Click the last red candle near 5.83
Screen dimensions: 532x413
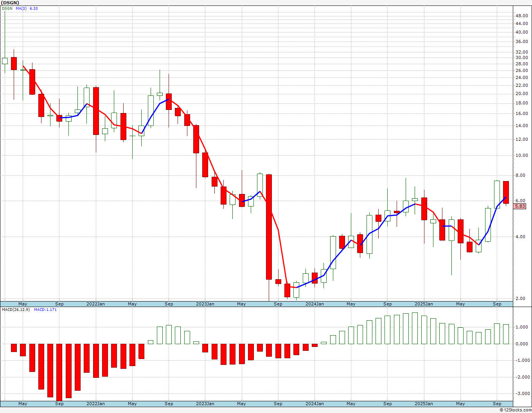click(506, 192)
